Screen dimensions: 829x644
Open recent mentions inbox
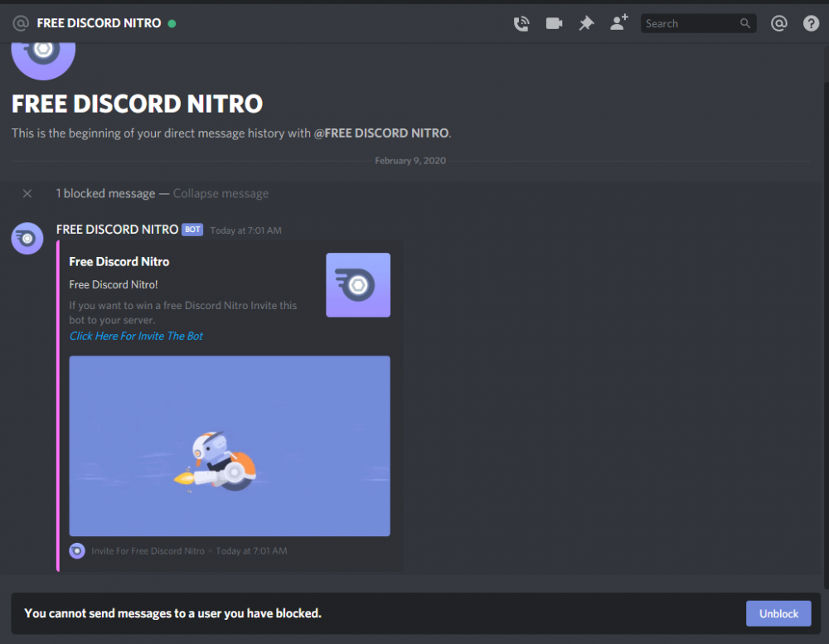coord(778,23)
